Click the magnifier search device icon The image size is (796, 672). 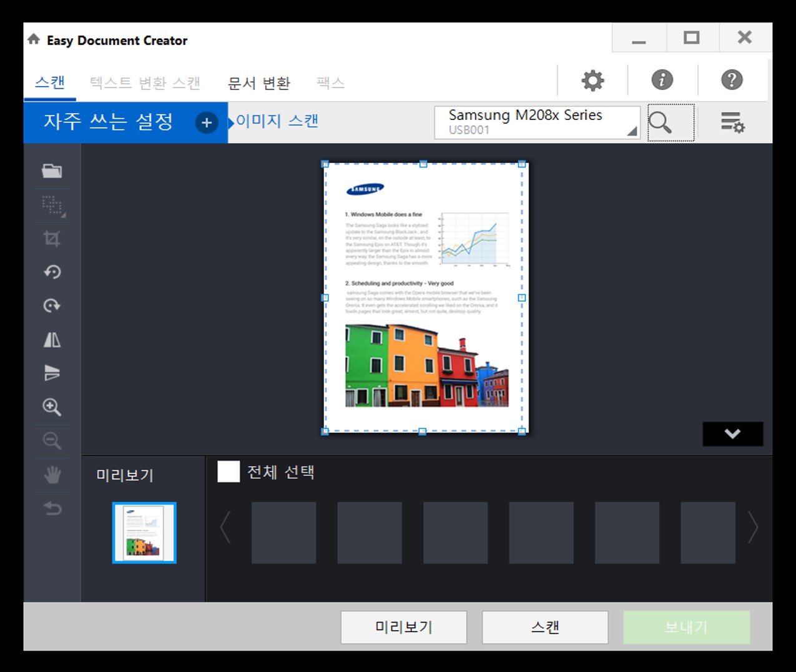point(671,122)
